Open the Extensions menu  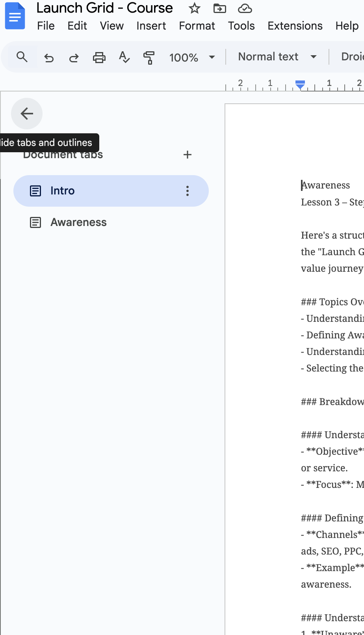[x=295, y=26]
